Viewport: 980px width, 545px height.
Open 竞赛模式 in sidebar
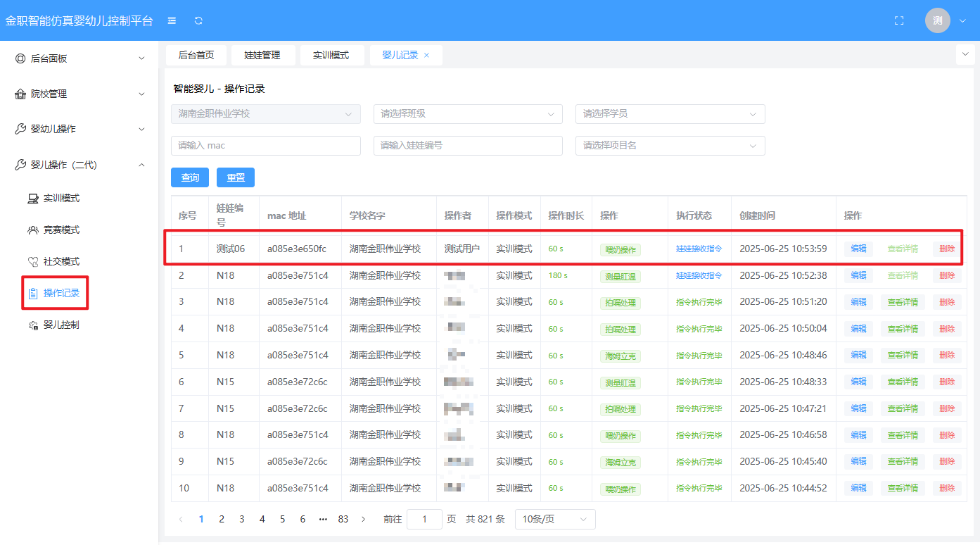tap(61, 230)
